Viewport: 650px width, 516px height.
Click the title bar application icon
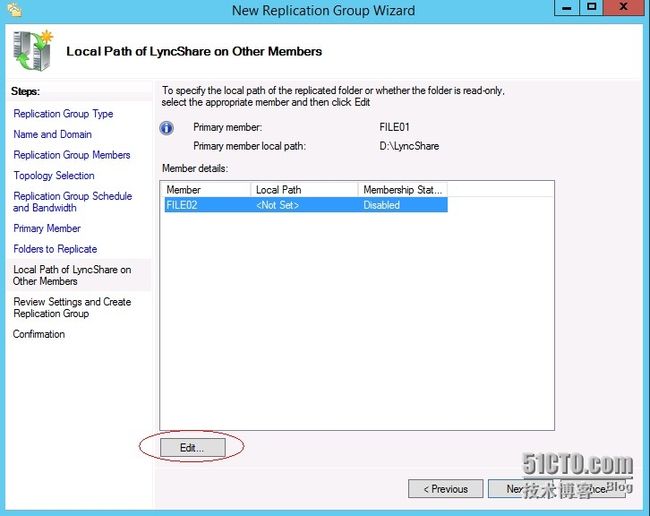coord(15,10)
